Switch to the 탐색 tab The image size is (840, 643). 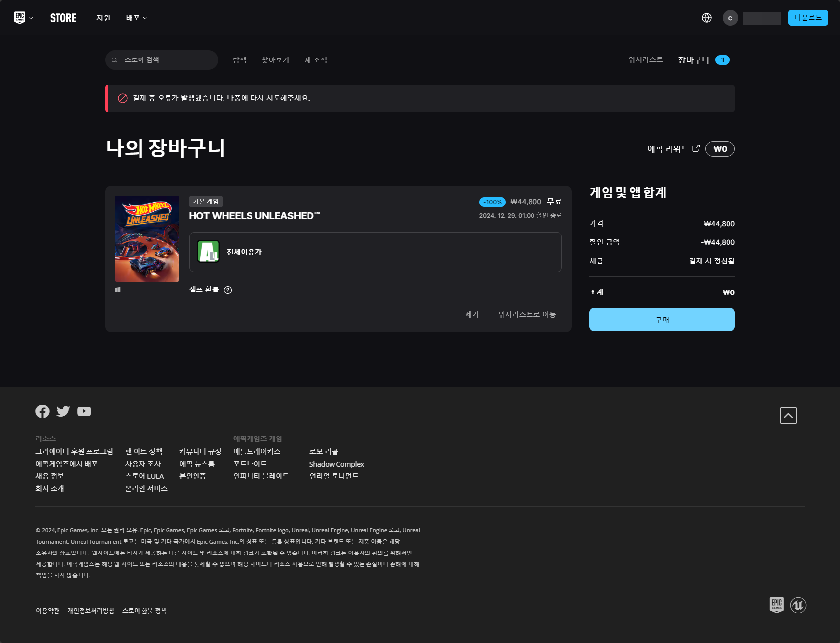240,60
